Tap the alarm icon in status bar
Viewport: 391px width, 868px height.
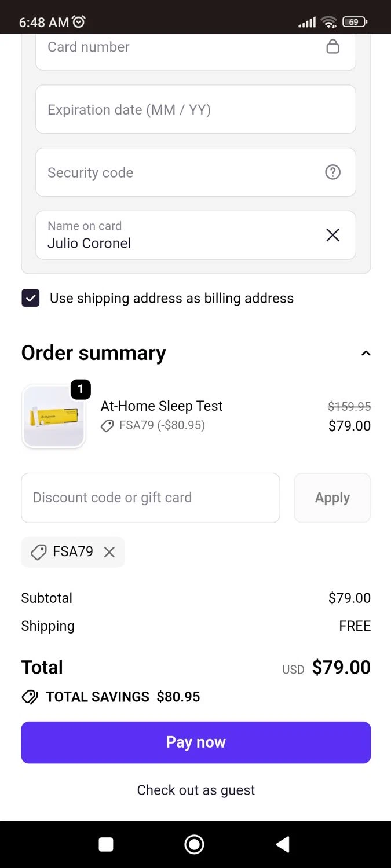coord(79,22)
